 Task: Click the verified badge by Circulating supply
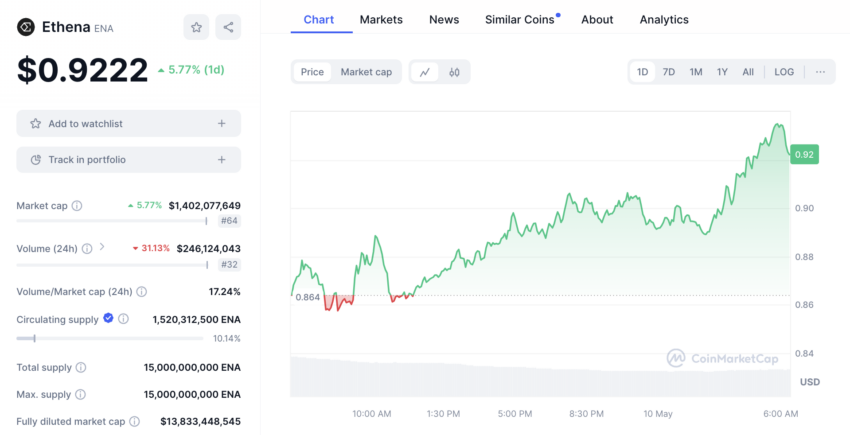click(x=107, y=319)
